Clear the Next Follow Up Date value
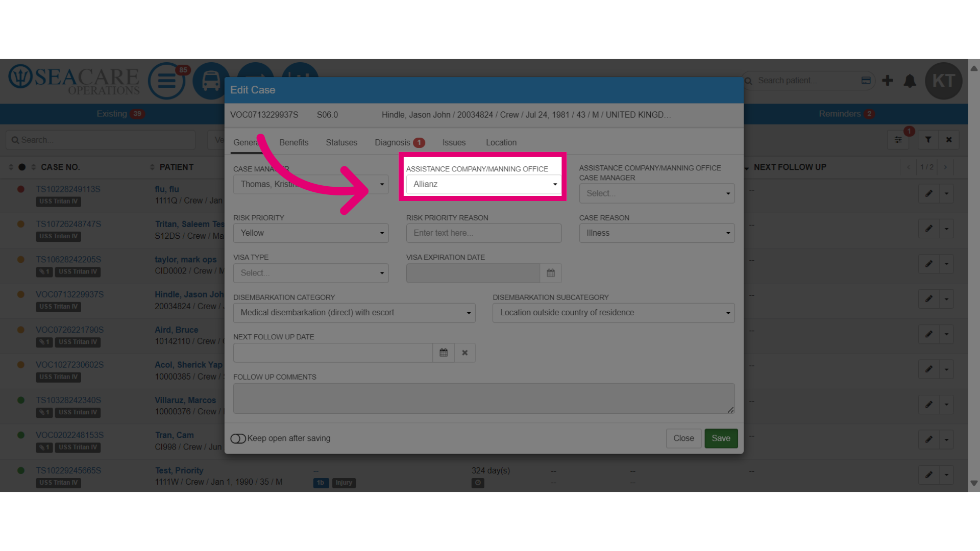The image size is (980, 551). pyautogui.click(x=465, y=353)
